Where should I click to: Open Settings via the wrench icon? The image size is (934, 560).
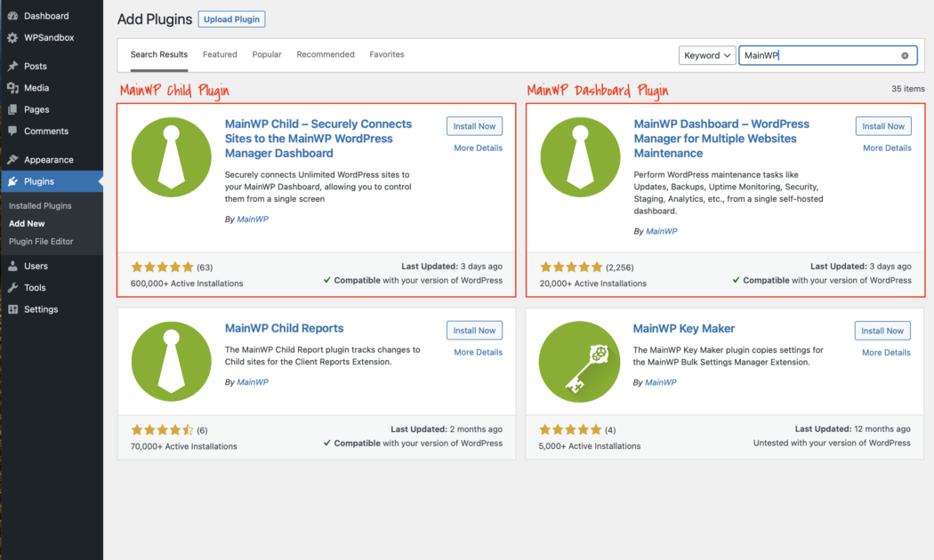13,308
